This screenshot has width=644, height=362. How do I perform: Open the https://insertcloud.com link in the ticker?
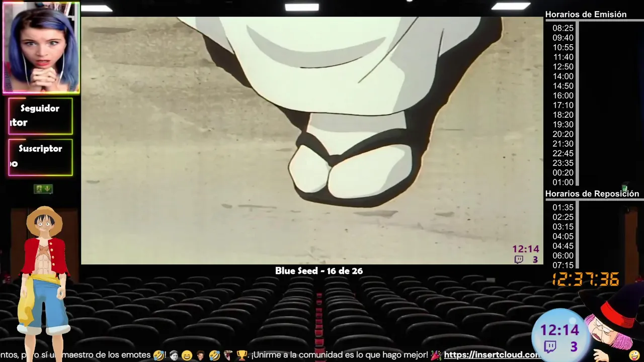[x=492, y=355]
